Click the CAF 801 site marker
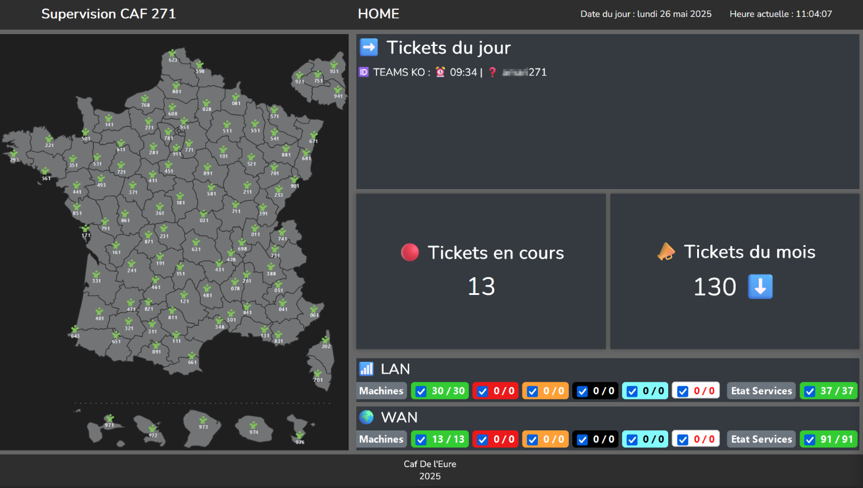This screenshot has height=488, width=863. coord(176,86)
